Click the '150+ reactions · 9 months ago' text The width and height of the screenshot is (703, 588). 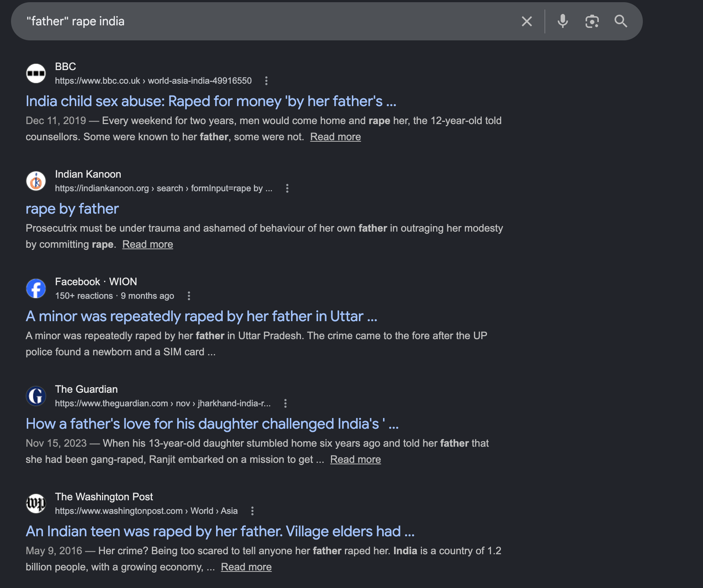coord(114,296)
